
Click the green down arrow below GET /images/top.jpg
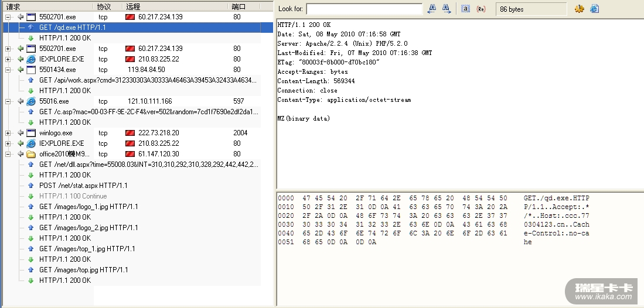pos(31,280)
